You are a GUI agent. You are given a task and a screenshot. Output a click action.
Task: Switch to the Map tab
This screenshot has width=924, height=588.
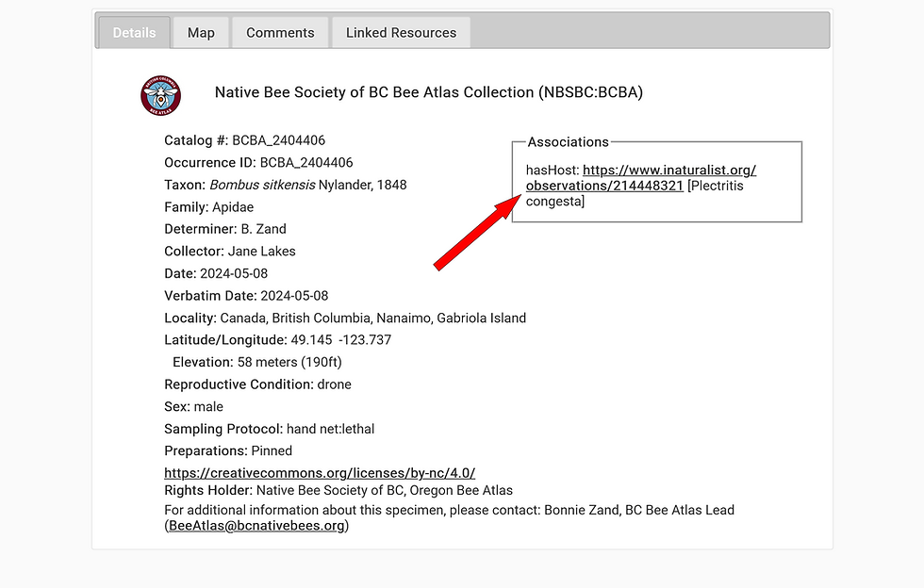200,32
